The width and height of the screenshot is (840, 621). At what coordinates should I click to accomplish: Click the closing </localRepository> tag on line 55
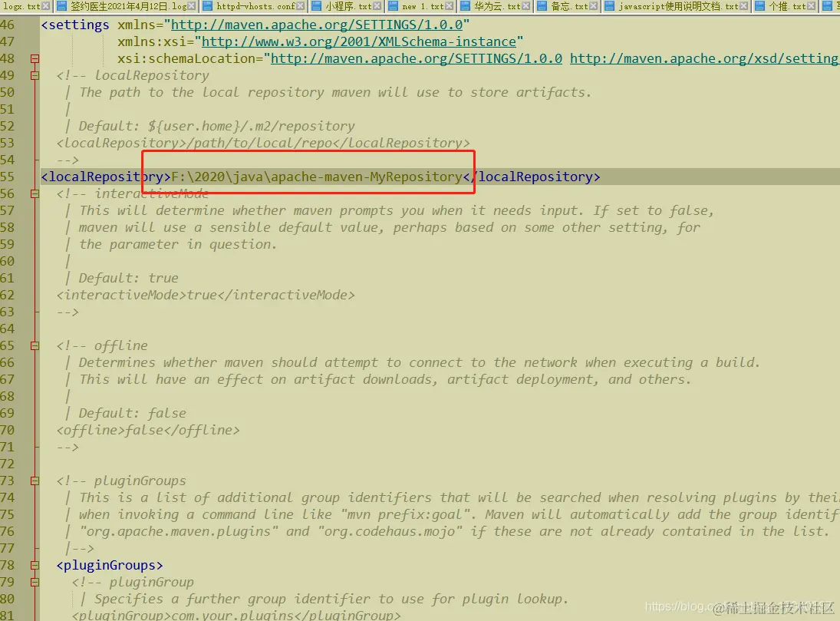[x=532, y=177]
